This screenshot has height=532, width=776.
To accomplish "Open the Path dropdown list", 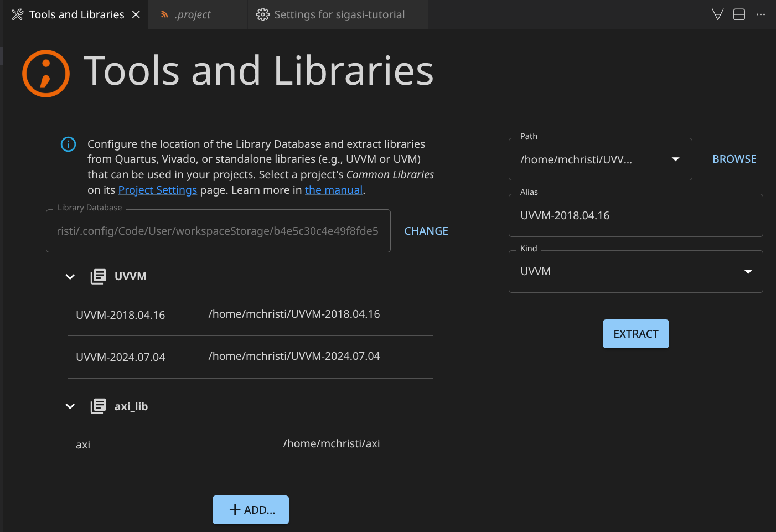I will pyautogui.click(x=675, y=159).
